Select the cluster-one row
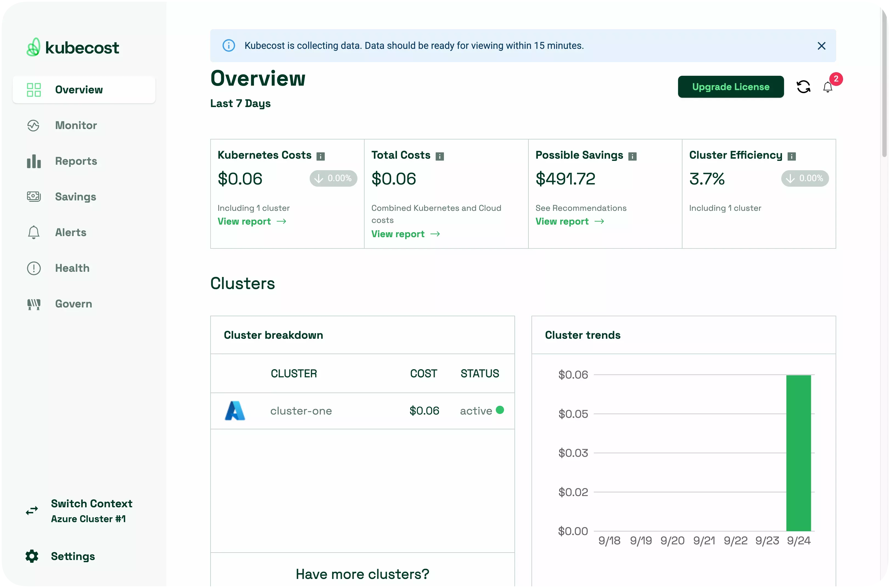This screenshot has height=588, width=890. point(362,411)
